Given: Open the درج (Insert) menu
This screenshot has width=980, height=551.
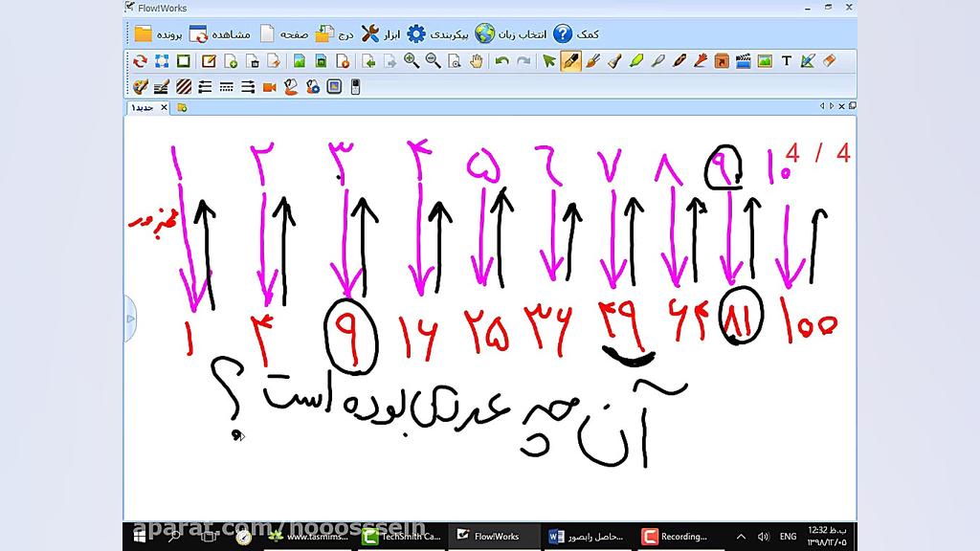Looking at the screenshot, I should pyautogui.click(x=334, y=34).
